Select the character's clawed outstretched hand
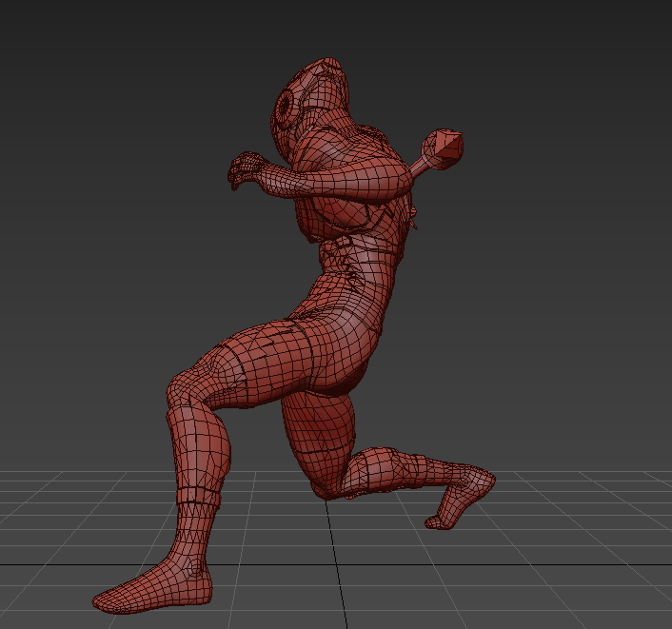 [x=246, y=169]
